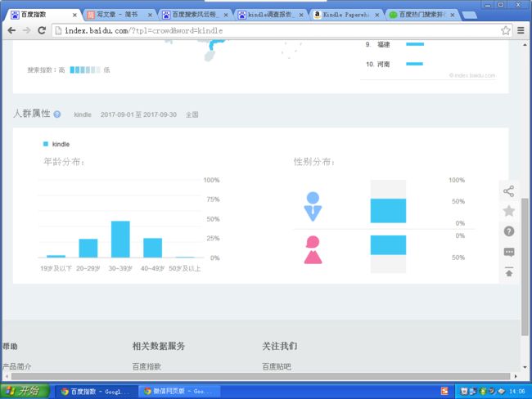Open the 百度贴吧 footer link
The image size is (532, 399).
point(277,366)
